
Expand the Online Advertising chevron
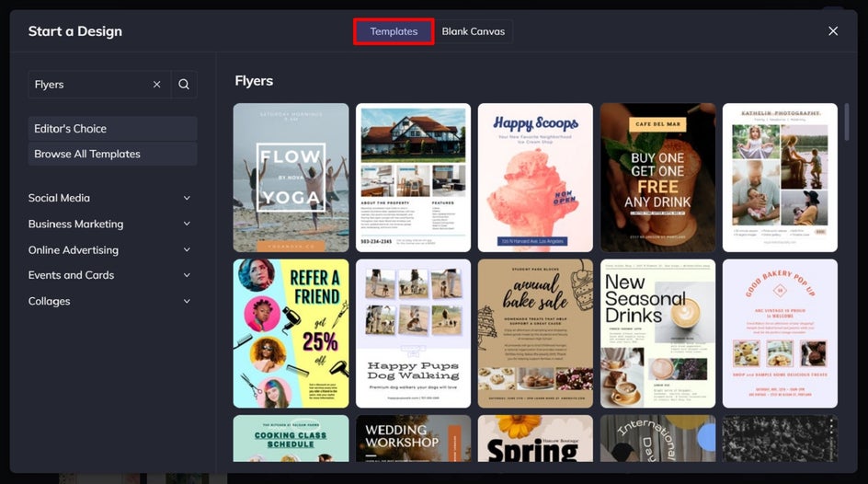coord(187,249)
